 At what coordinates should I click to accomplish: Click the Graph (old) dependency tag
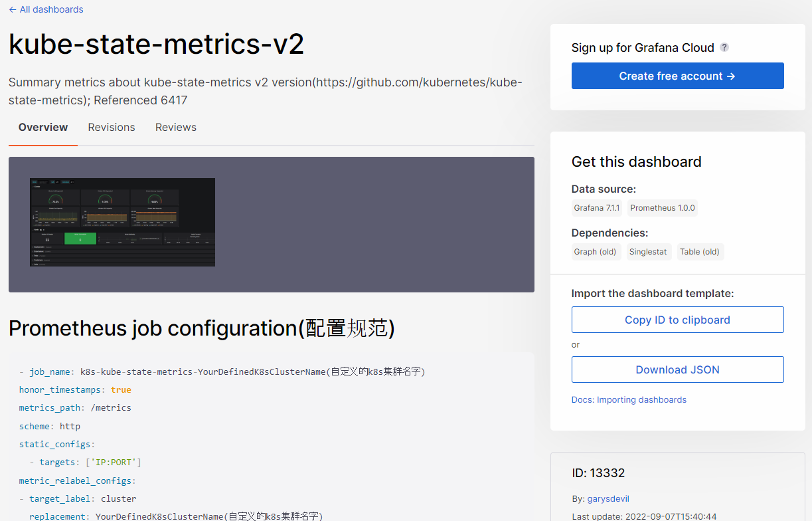[596, 252]
